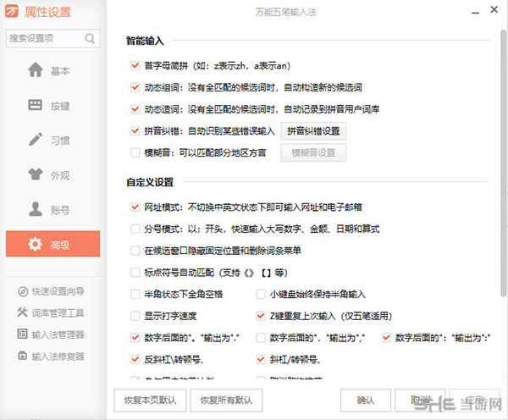Enable 模糊音 checkbox
This screenshot has width=508, height=420.
coord(135,152)
